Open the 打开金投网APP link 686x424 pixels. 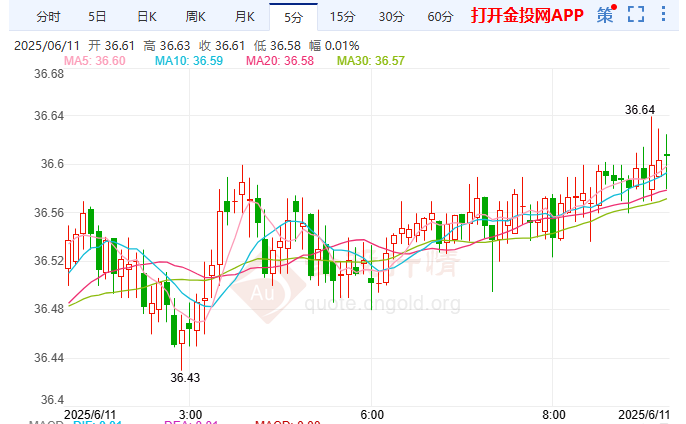[x=527, y=15]
